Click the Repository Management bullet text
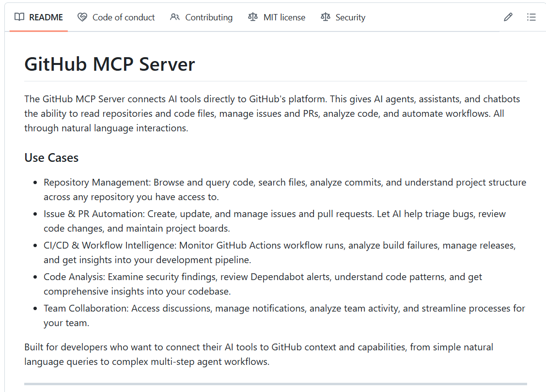The width and height of the screenshot is (546, 392). (285, 190)
